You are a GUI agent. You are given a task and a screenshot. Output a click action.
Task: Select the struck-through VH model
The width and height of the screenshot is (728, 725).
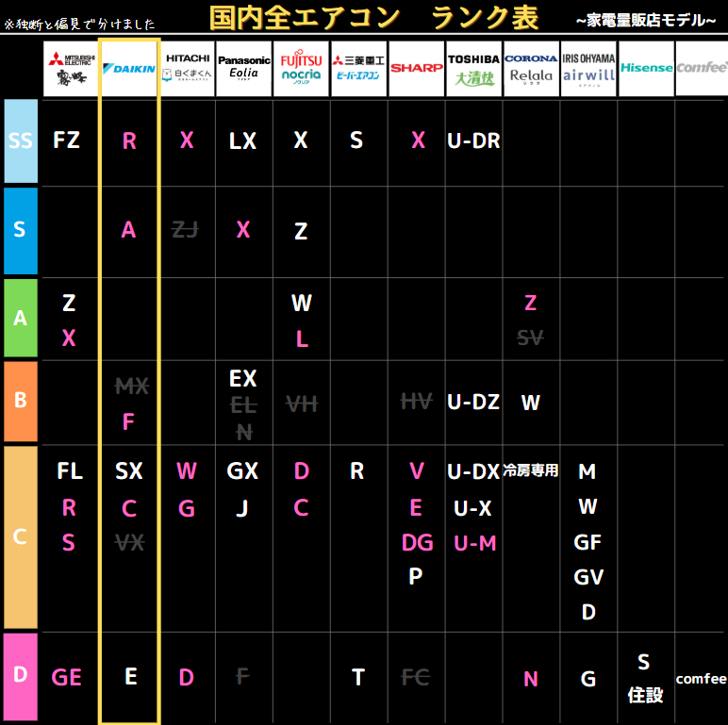pyautogui.click(x=302, y=404)
